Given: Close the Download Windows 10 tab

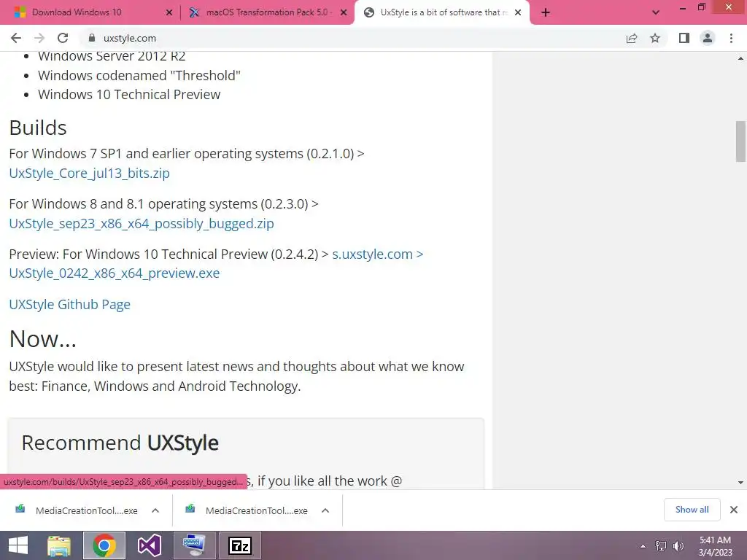Looking at the screenshot, I should (169, 13).
